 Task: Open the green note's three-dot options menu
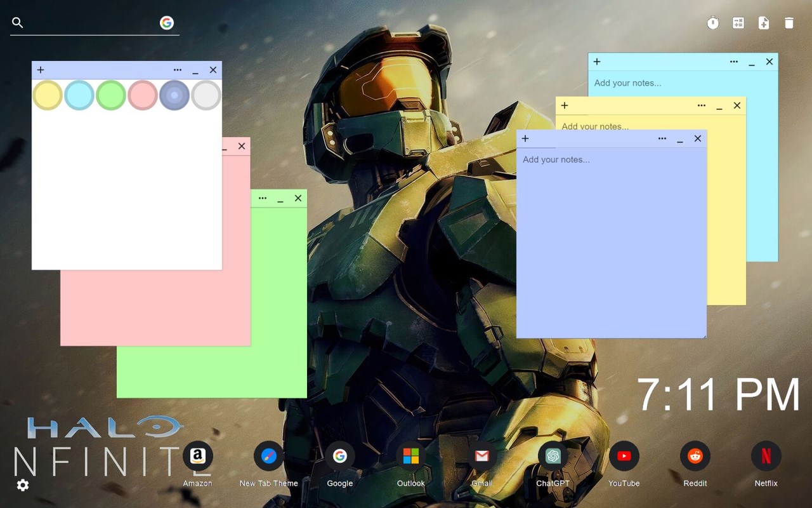point(263,198)
